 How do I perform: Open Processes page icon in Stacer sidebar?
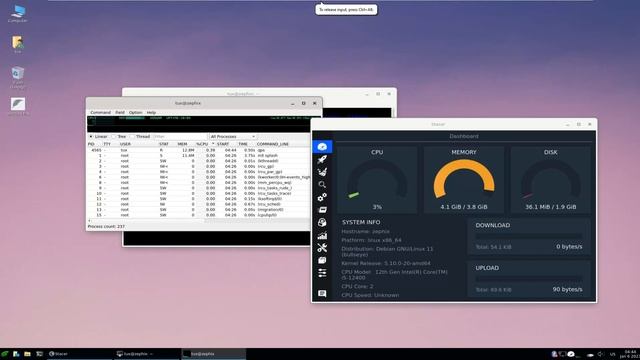pos(322,210)
